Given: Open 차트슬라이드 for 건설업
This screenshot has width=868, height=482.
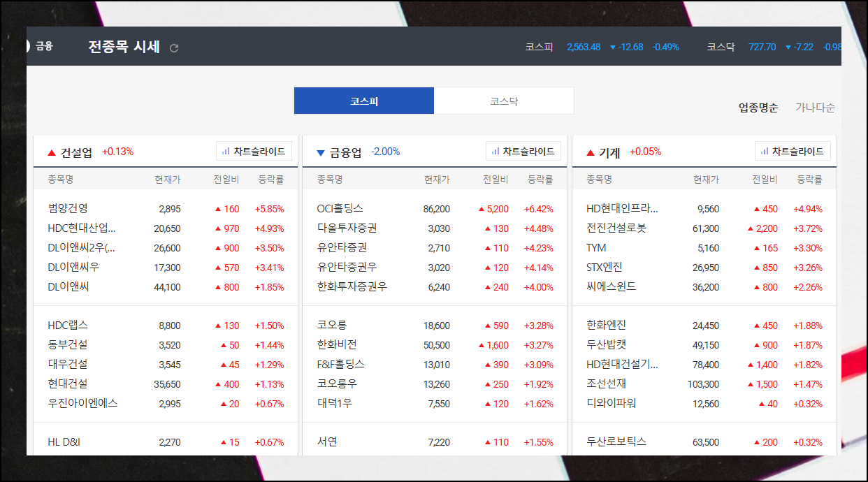Looking at the screenshot, I should pos(254,151).
